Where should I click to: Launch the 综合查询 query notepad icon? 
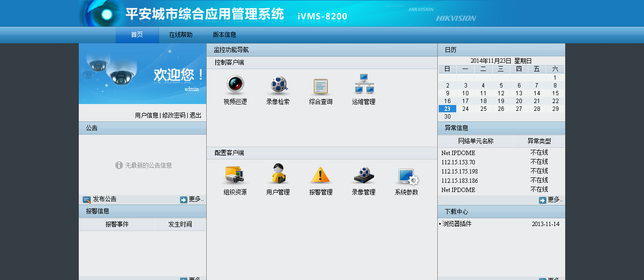pos(321,86)
